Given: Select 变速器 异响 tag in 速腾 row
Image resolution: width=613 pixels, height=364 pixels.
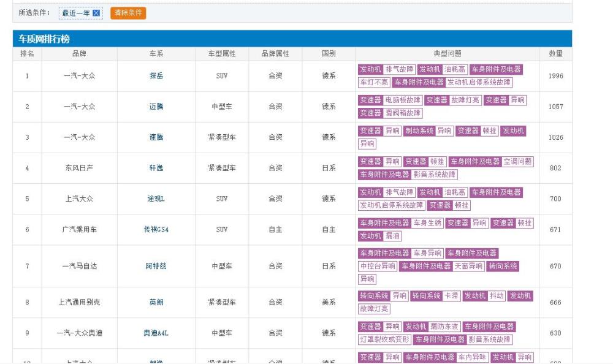Looking at the screenshot, I should click(x=379, y=131).
